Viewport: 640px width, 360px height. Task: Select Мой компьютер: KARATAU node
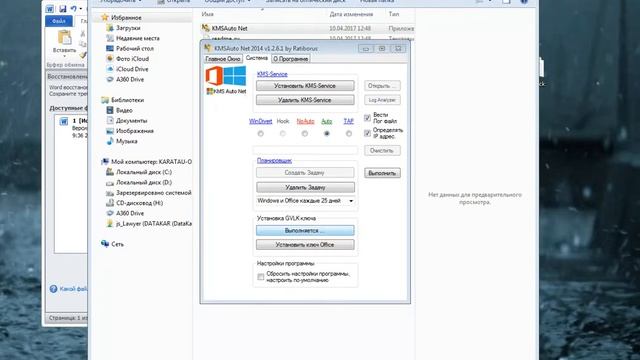[x=151, y=162]
